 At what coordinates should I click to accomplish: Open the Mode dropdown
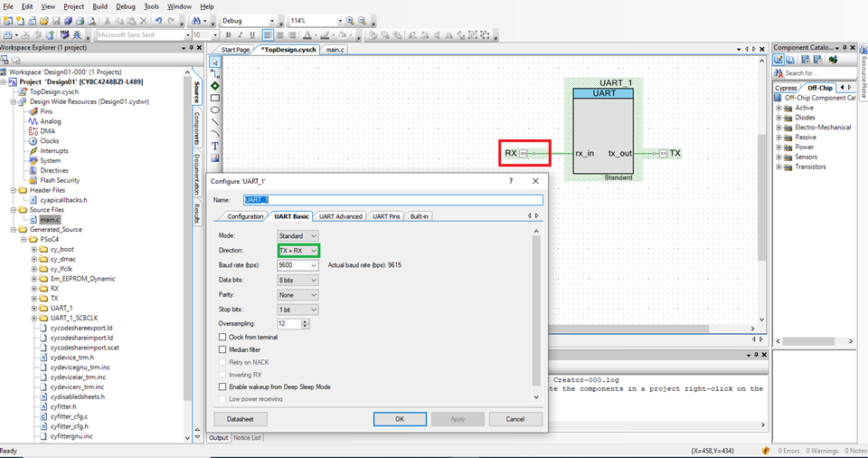coord(297,235)
